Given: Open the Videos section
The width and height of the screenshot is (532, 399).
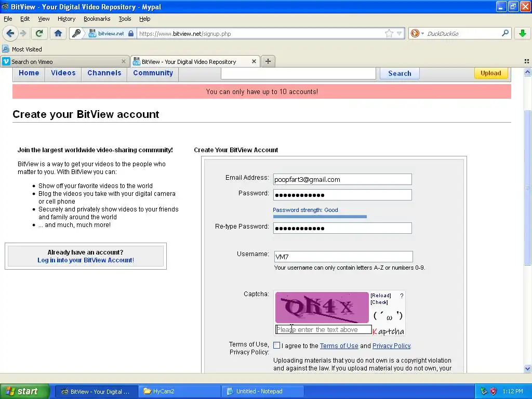Looking at the screenshot, I should [63, 73].
